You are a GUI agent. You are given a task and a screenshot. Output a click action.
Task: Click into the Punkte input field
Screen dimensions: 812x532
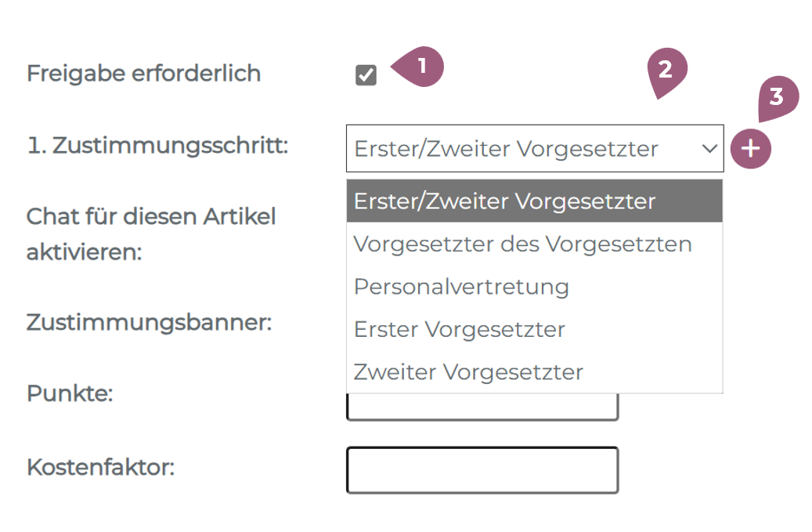point(482,407)
